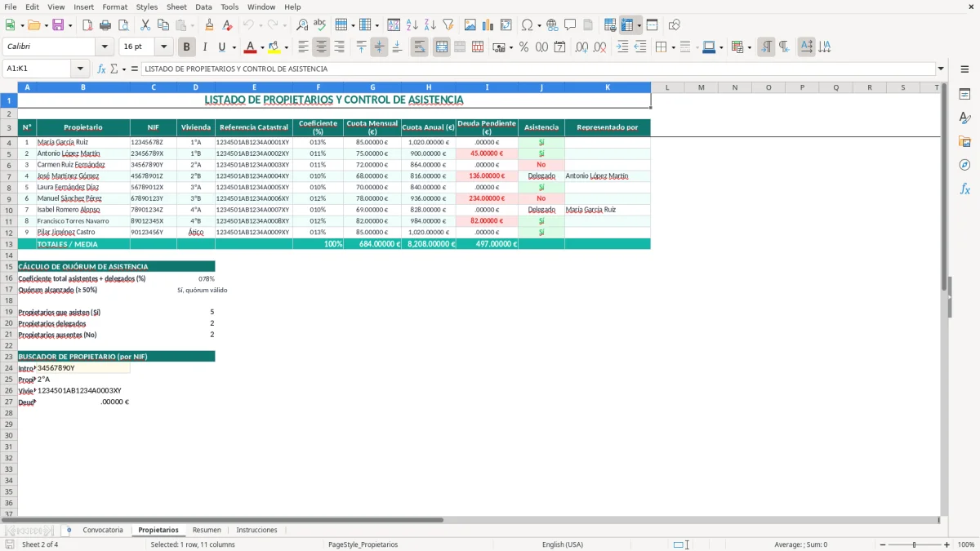Open the Sheet menu

[x=176, y=7]
